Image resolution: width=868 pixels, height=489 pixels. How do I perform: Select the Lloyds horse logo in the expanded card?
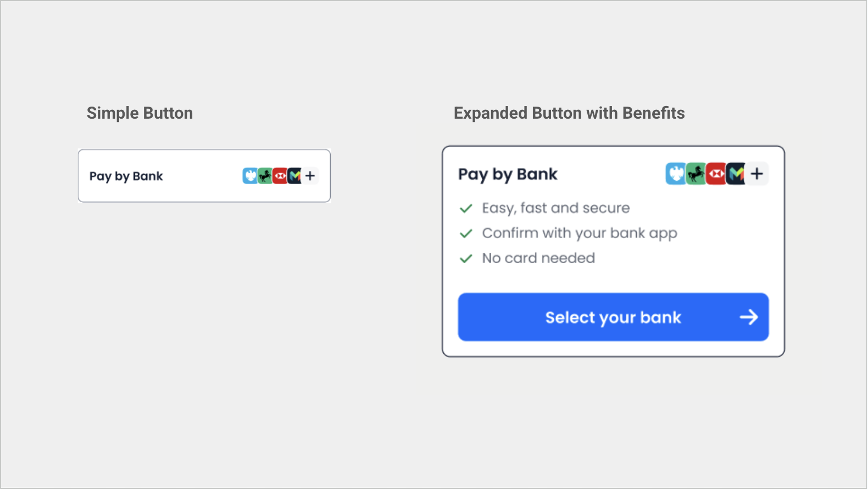click(696, 174)
